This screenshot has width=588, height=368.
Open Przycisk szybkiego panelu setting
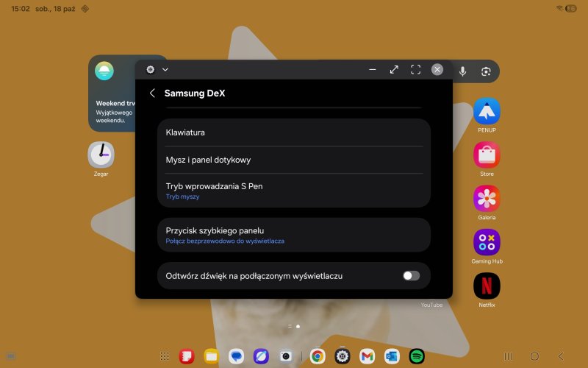293,234
